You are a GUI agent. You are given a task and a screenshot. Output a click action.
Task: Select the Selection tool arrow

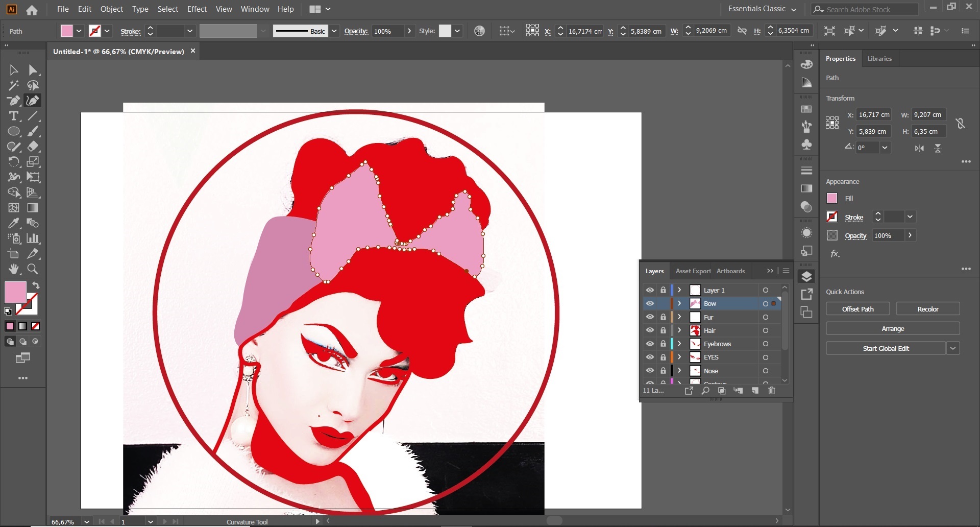pos(14,70)
